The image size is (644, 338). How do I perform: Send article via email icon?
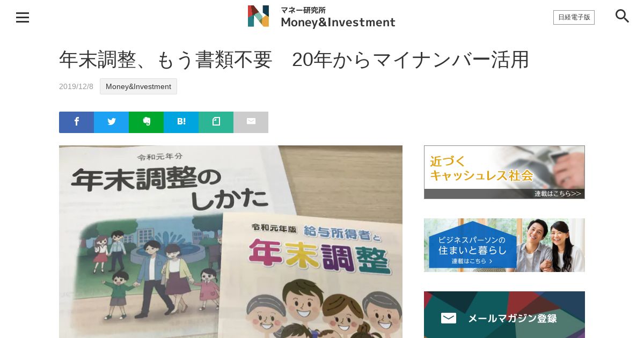point(251,122)
